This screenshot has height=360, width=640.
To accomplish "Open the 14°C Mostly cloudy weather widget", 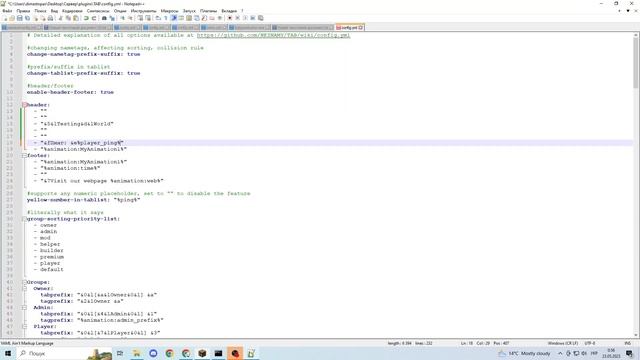I will click(x=525, y=353).
